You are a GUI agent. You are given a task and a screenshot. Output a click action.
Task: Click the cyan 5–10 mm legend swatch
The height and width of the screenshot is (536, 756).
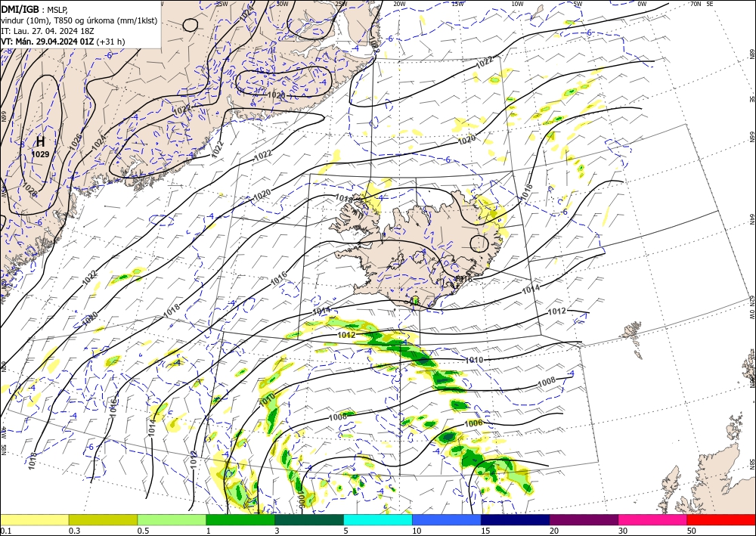click(x=378, y=519)
